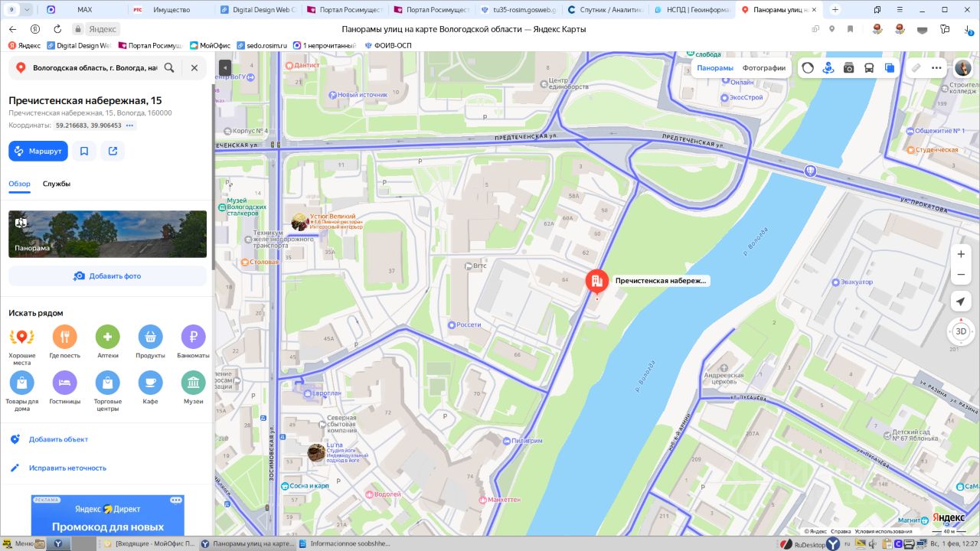The image size is (980, 551).
Task: Open sedo.rosim.ru bookmark
Action: tap(262, 45)
